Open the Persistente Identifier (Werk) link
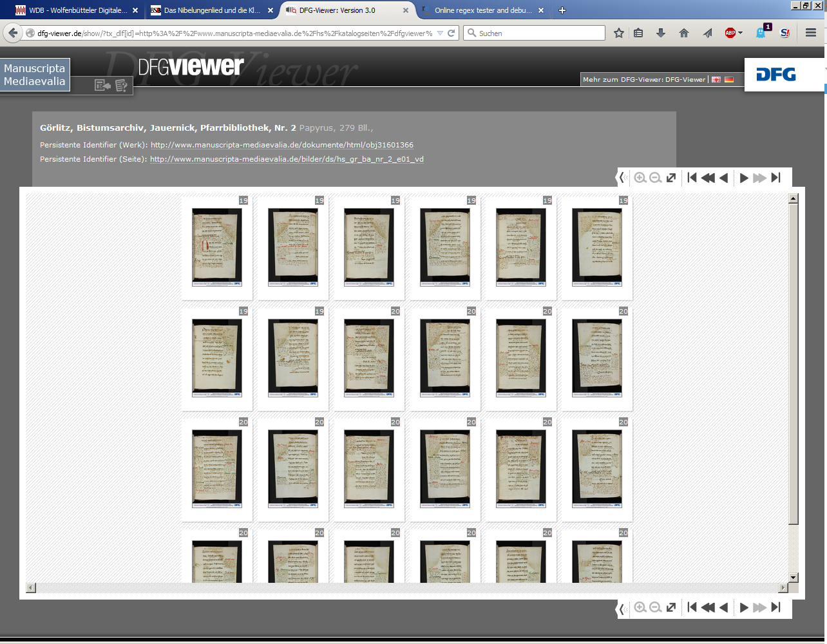The height and width of the screenshot is (644, 827). (282, 145)
